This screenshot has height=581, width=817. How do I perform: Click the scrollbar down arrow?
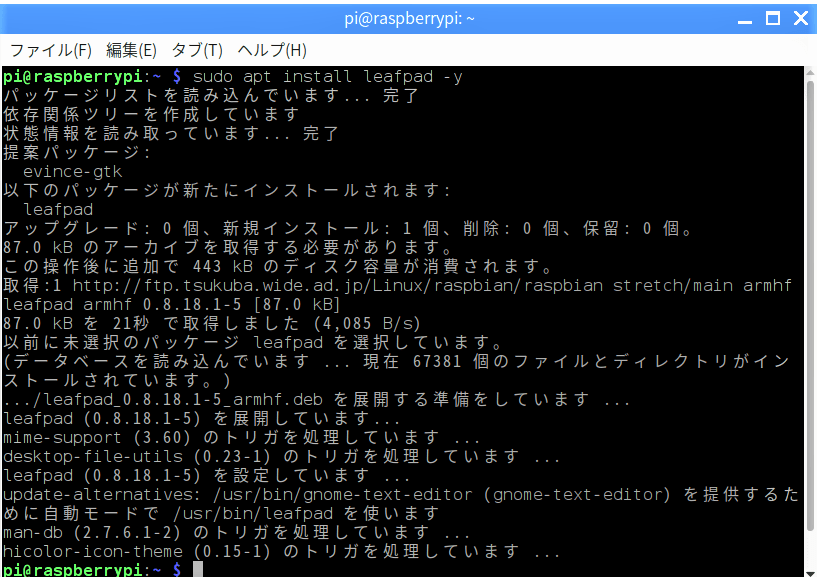pyautogui.click(x=810, y=574)
